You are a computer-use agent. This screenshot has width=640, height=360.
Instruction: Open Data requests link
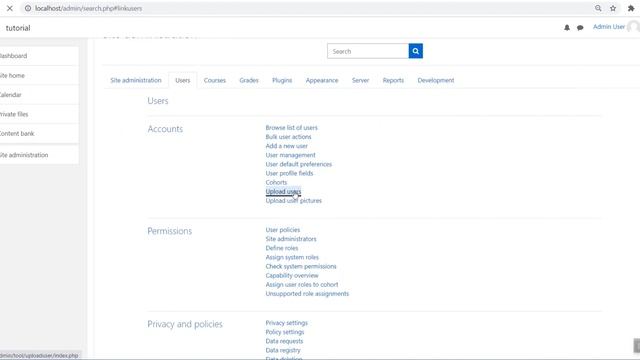284,341
